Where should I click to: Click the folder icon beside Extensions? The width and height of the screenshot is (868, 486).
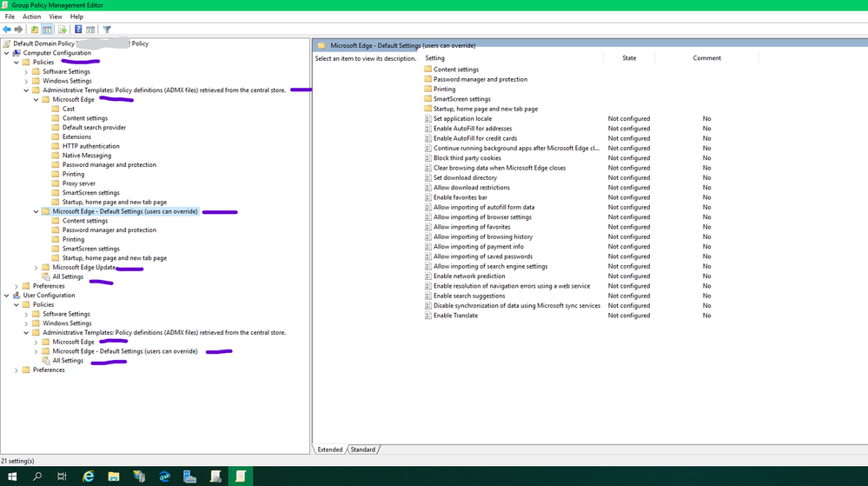coord(56,136)
